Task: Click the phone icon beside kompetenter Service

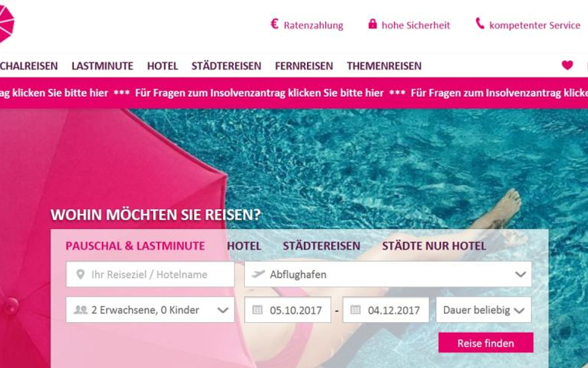Action: pos(480,23)
